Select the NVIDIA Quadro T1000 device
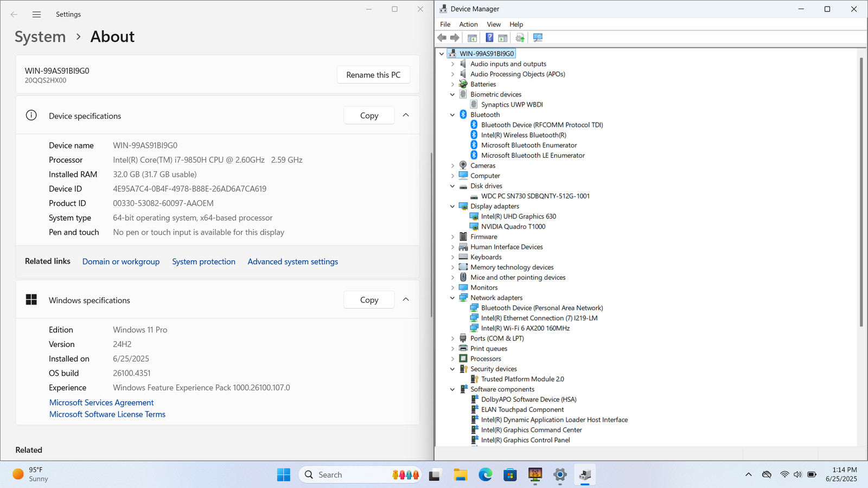The image size is (868, 488). click(x=513, y=227)
